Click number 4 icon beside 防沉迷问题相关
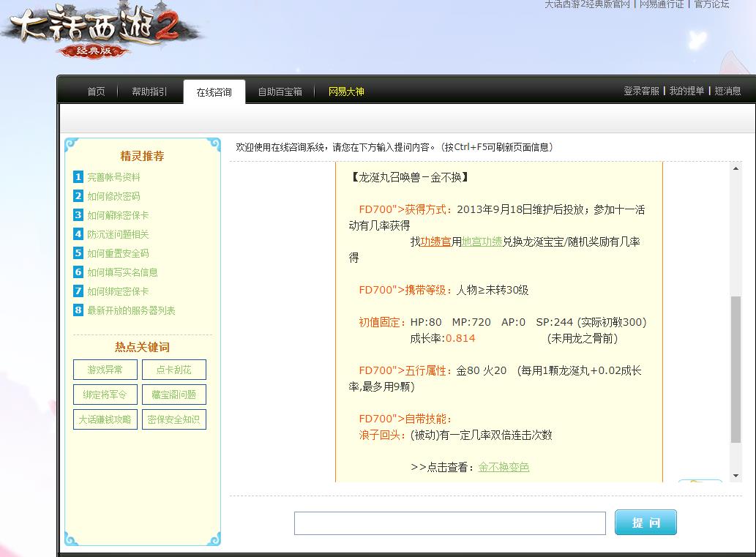This screenshot has width=756, height=557. tap(78, 234)
